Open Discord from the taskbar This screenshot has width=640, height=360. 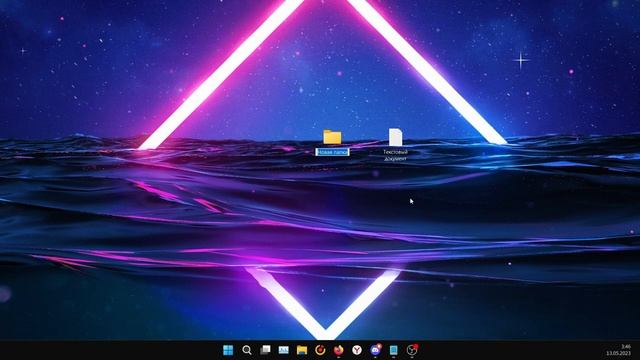376,349
